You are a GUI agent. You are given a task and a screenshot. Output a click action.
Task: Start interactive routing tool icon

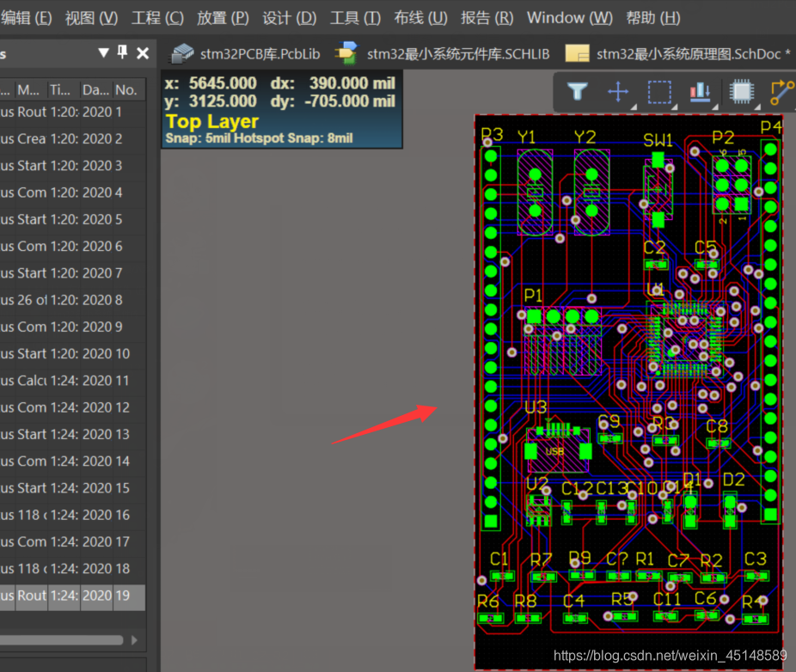(x=781, y=91)
